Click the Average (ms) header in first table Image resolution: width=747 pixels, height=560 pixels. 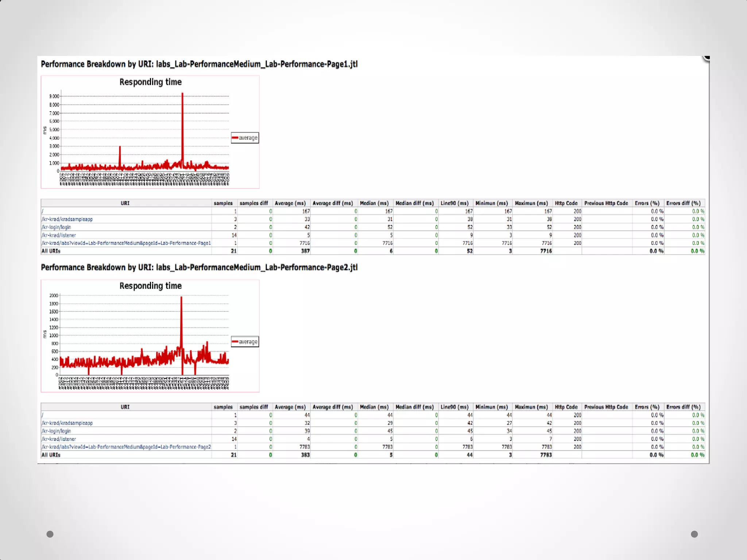pyautogui.click(x=290, y=203)
